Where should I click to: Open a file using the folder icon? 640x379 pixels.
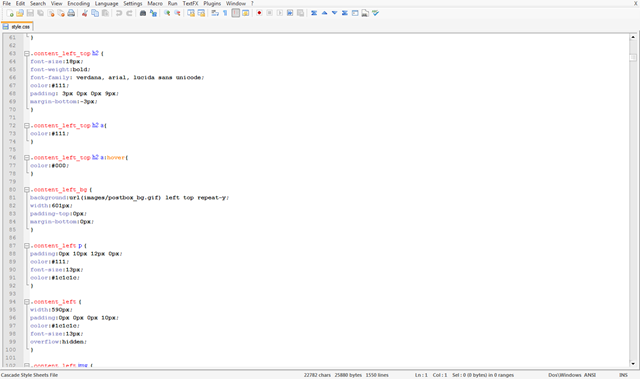coord(20,13)
